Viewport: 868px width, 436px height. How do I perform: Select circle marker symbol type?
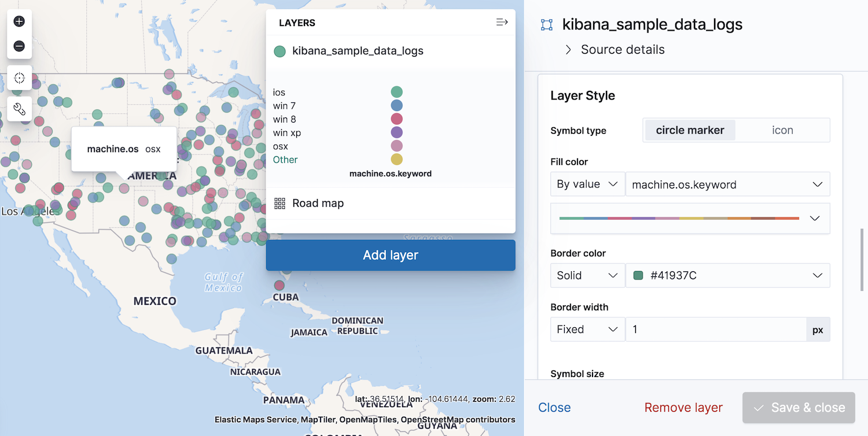coord(689,130)
